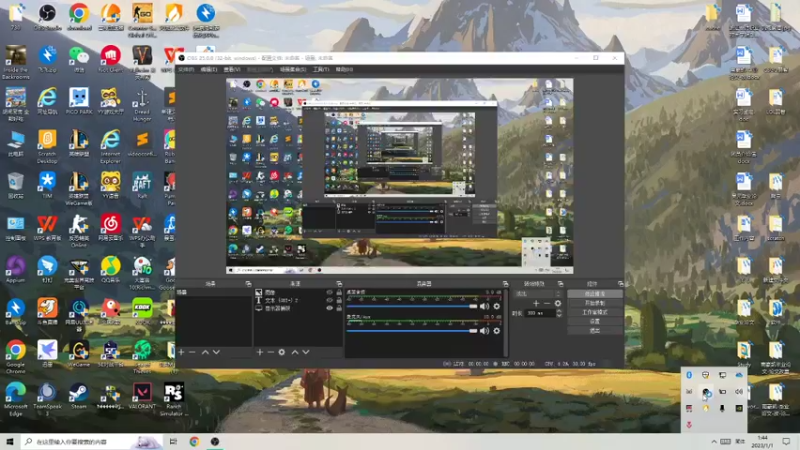Move scene down in Scenes panel
800x450 pixels.
point(216,352)
